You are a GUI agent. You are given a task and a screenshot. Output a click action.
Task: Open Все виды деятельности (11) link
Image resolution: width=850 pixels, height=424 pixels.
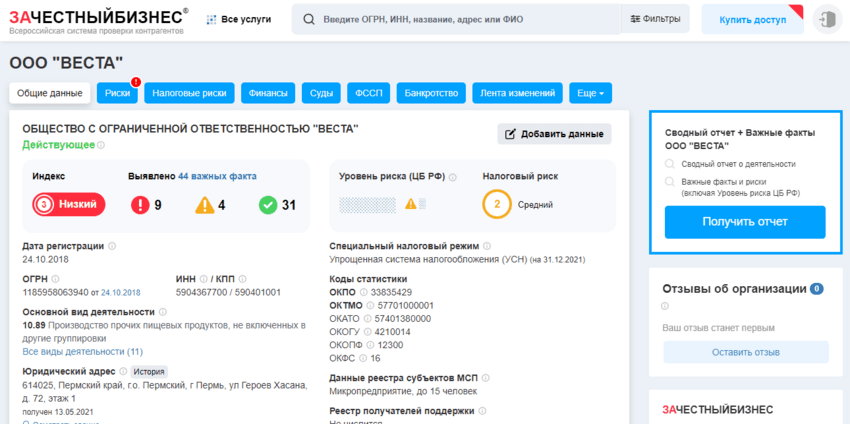click(x=82, y=352)
